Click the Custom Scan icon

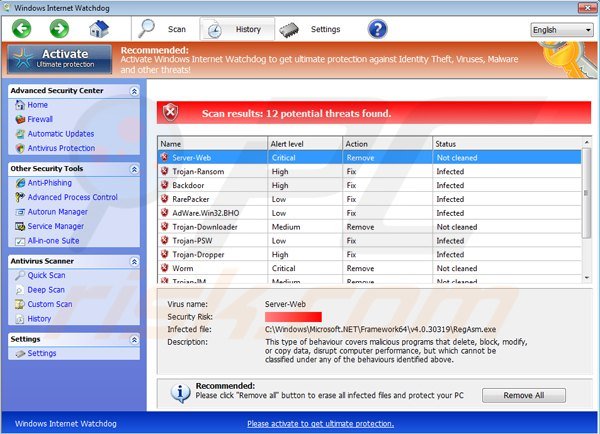pyautogui.click(x=20, y=304)
